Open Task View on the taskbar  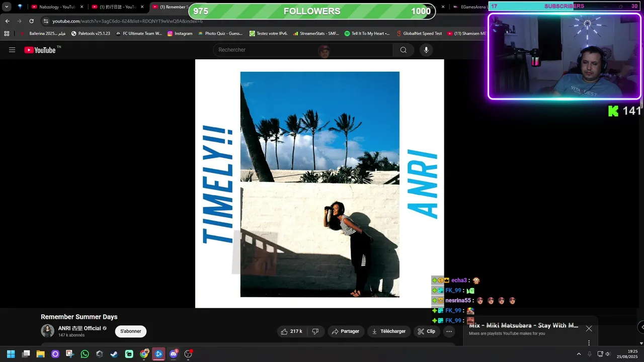click(x=26, y=354)
